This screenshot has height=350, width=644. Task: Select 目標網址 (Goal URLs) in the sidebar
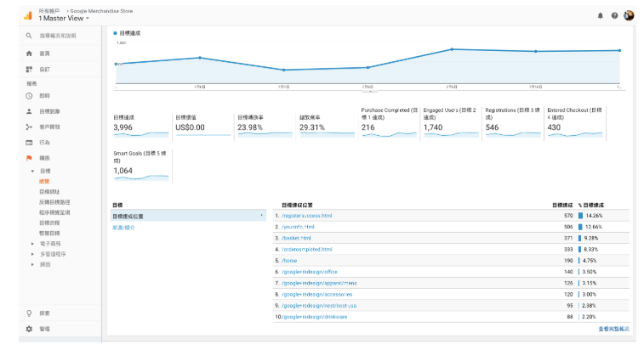pos(49,192)
